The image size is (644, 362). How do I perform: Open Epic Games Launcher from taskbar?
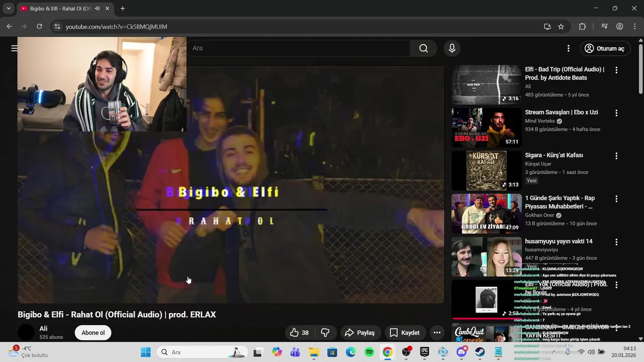pos(425,352)
